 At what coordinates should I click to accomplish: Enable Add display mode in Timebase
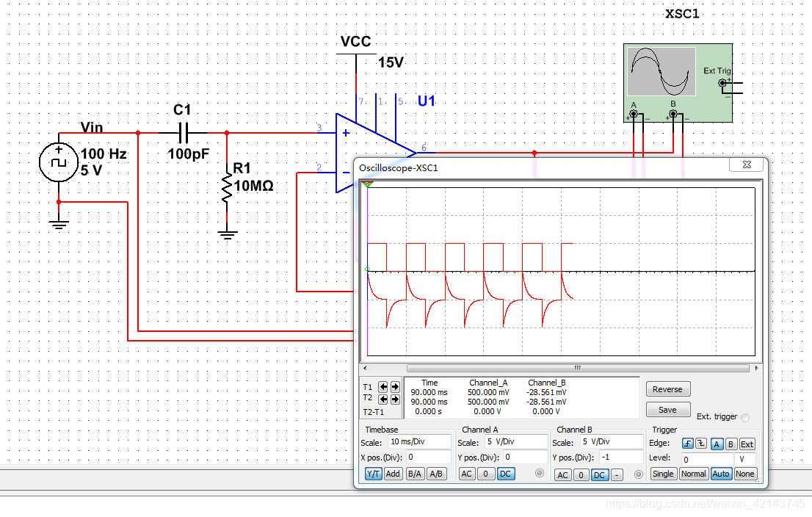[x=393, y=474]
